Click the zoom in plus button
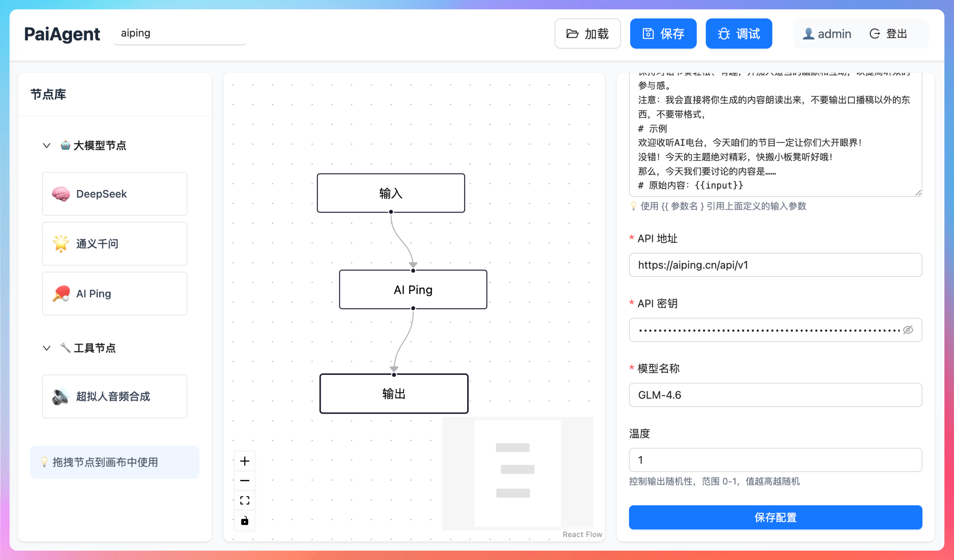Screen dimensions: 954x560 [245, 461]
